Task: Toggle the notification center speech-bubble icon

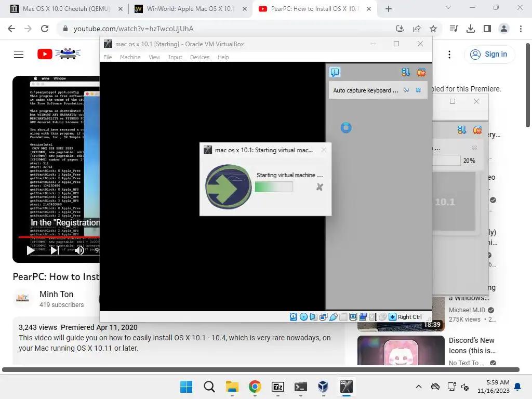Action: point(335,72)
